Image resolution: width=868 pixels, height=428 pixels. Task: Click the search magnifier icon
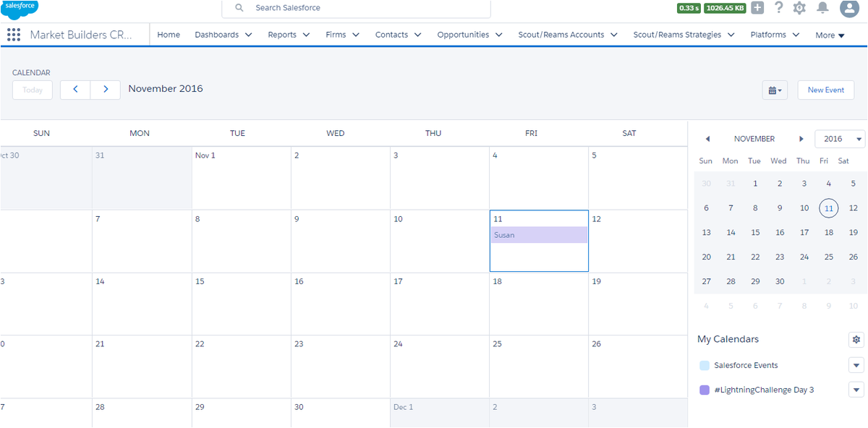(x=239, y=8)
